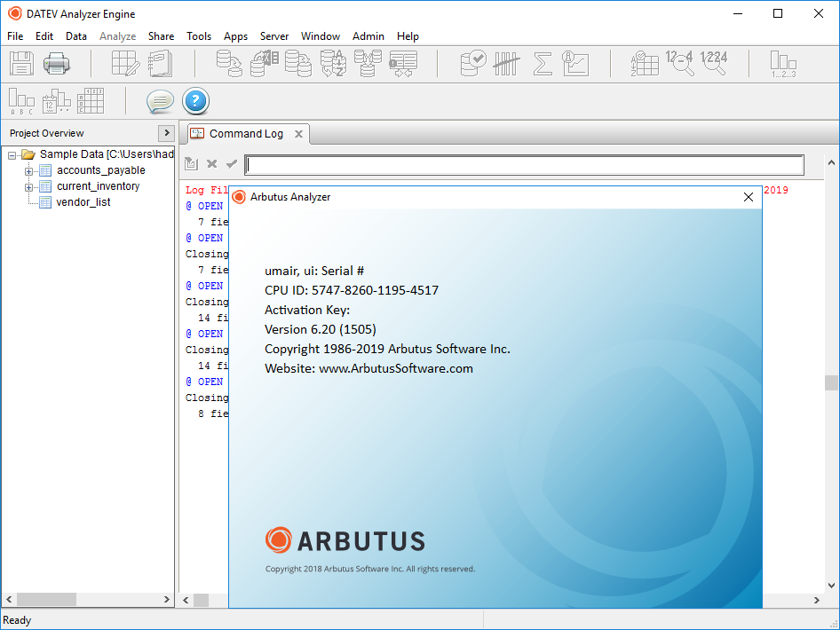Click the checkmark to run the command
840x630 pixels.
pyautogui.click(x=233, y=164)
